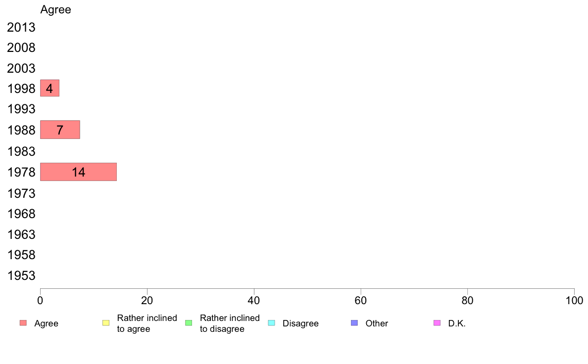Click the green Rather inclined to disagree swatch
Screen dimensions: 588x364
click(x=189, y=323)
